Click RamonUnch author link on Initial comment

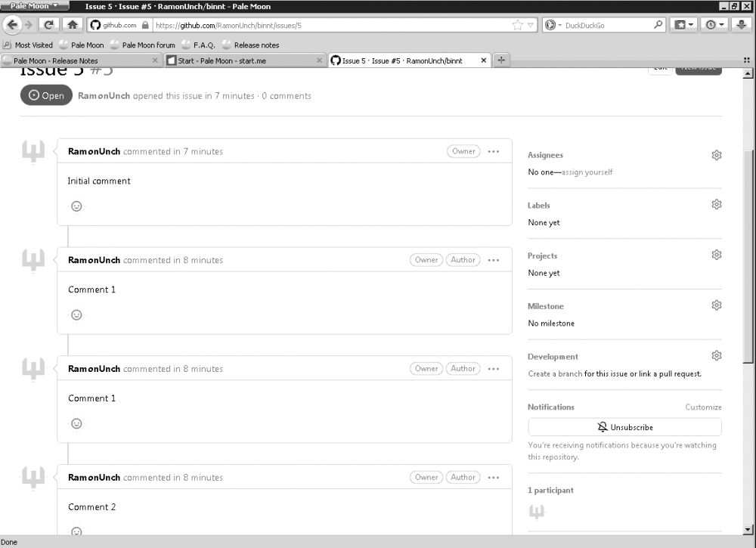94,151
